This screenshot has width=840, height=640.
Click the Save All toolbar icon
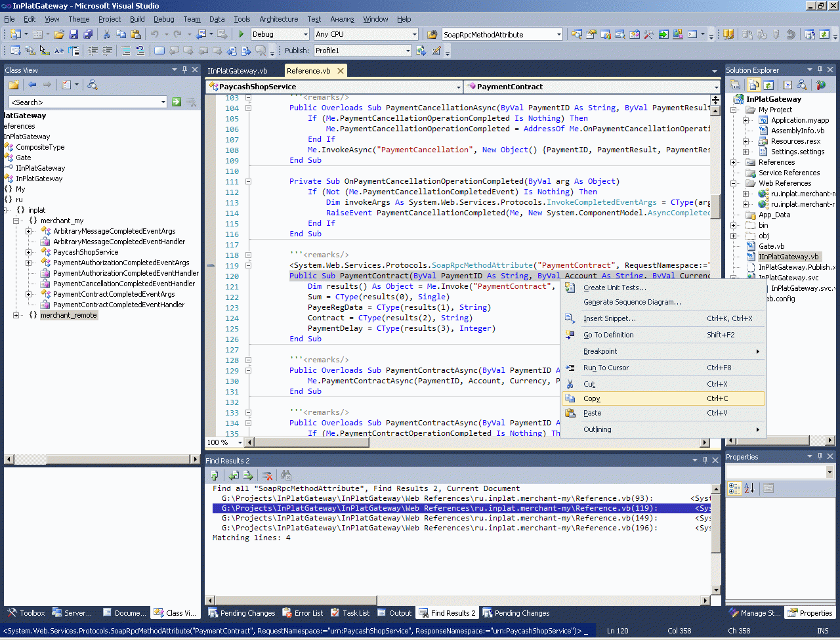[87, 34]
